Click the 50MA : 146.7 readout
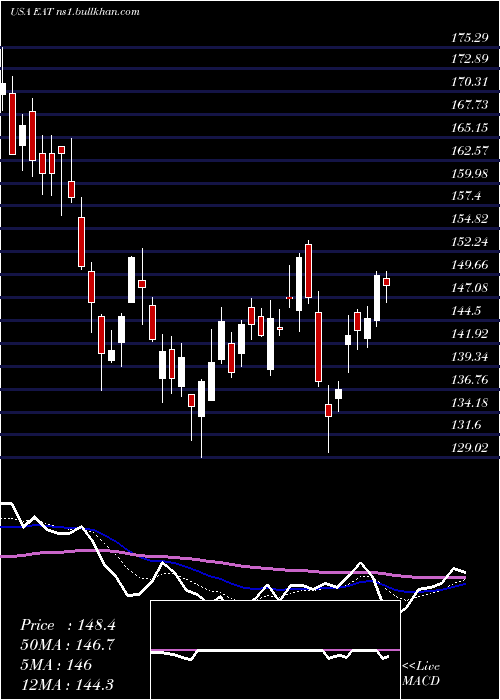The image size is (500, 700). click(x=67, y=645)
